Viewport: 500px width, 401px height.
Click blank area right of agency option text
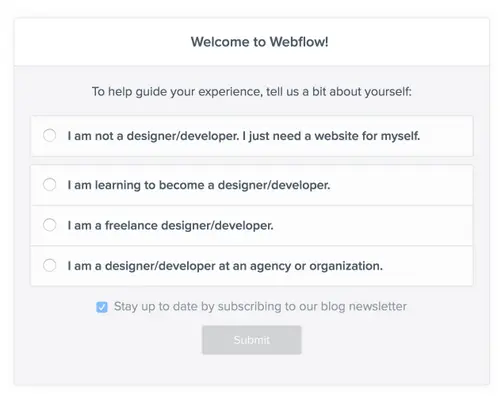point(428,266)
